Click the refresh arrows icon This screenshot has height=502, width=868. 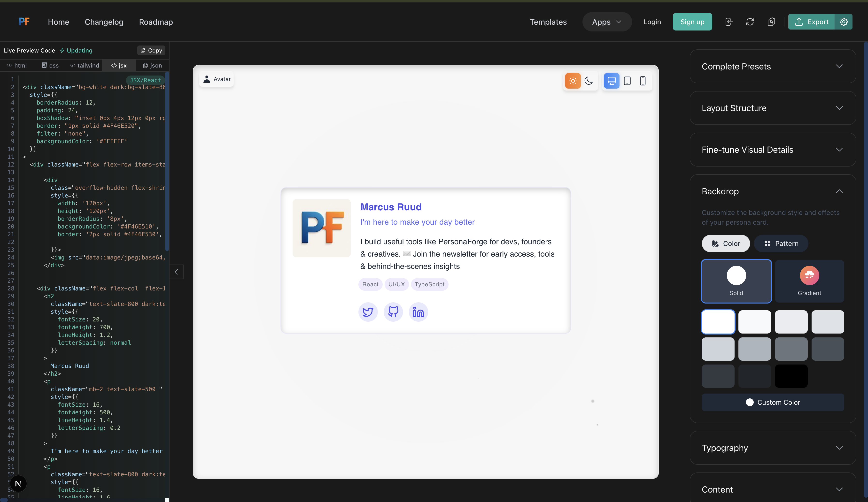(x=750, y=22)
